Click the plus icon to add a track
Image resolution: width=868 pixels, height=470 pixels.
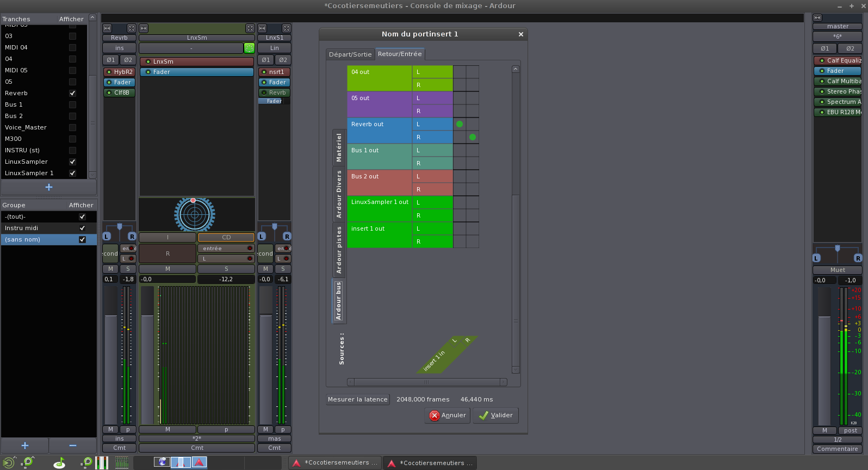click(49, 187)
